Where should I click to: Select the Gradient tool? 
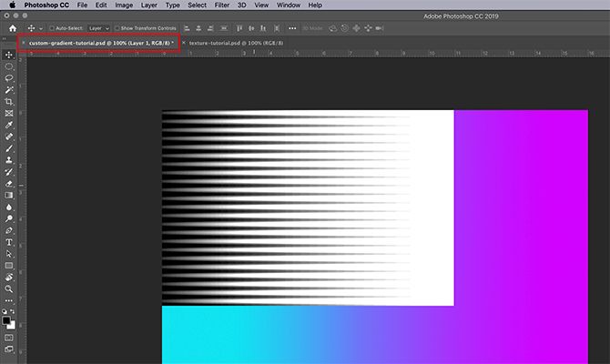(x=9, y=196)
